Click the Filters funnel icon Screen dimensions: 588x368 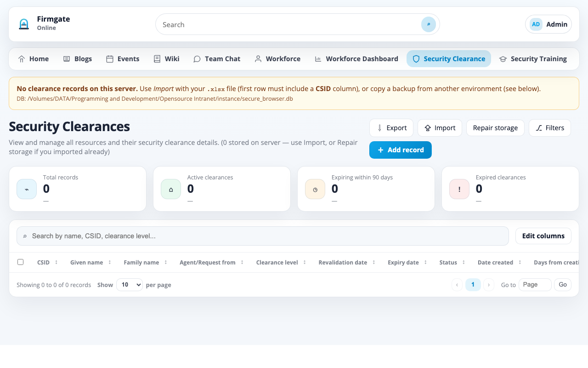click(539, 128)
